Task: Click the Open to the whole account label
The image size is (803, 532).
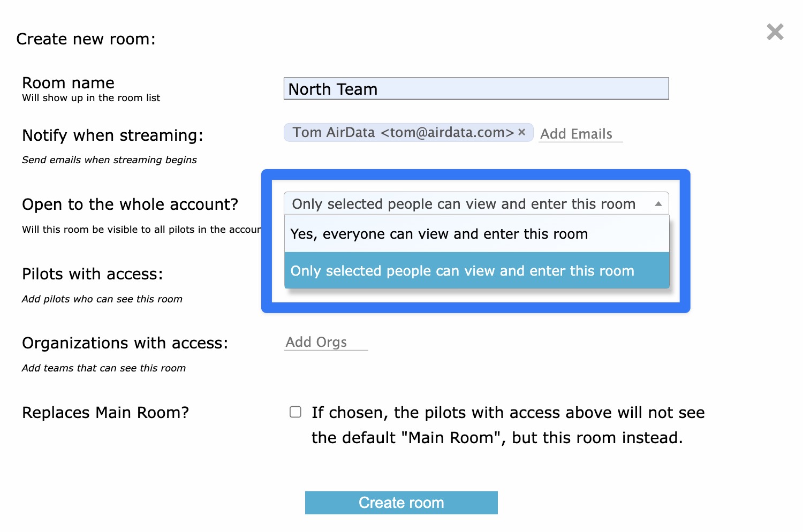Action: coord(130,204)
